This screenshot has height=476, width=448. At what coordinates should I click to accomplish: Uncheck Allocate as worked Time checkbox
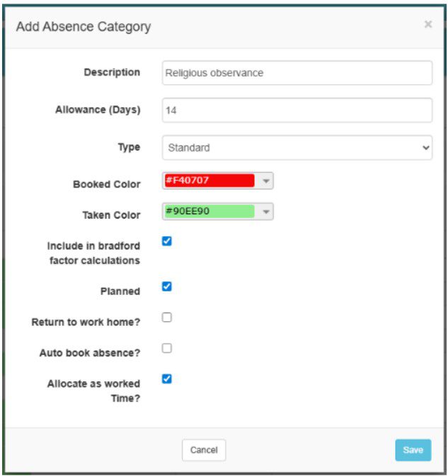[167, 378]
